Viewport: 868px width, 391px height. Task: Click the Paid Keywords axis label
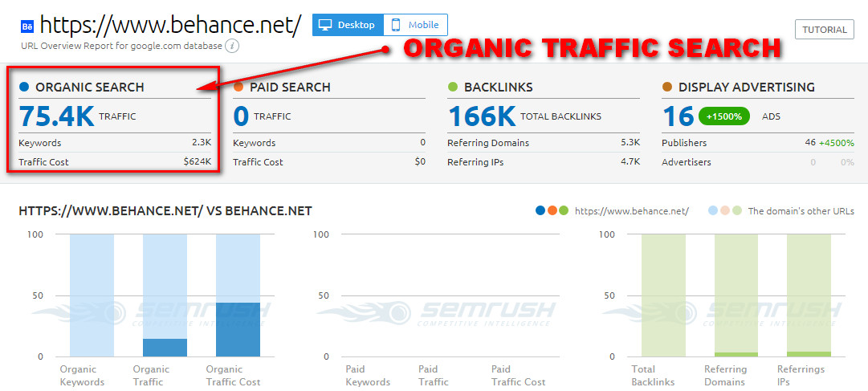368,376
